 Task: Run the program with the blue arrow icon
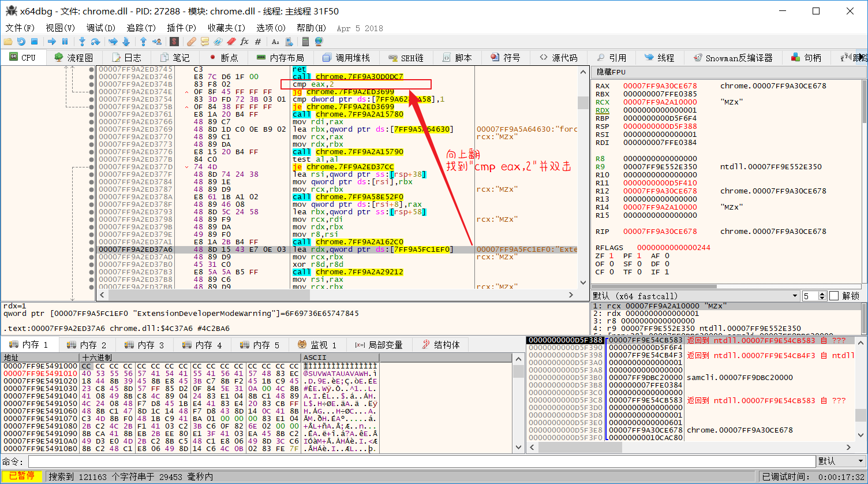coord(52,42)
